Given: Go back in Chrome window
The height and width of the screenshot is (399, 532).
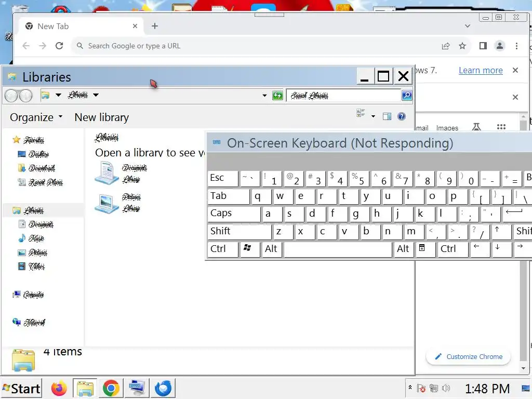Looking at the screenshot, I should (26, 46).
